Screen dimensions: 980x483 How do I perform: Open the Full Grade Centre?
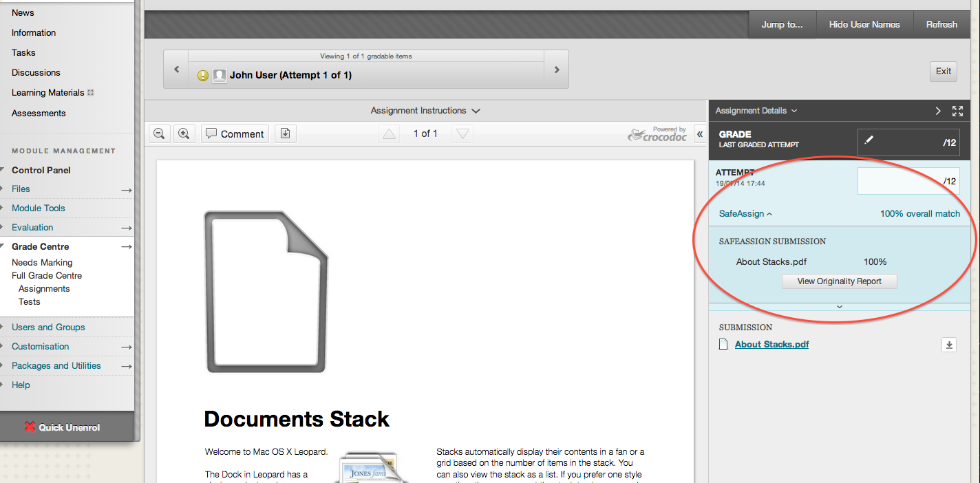click(47, 275)
